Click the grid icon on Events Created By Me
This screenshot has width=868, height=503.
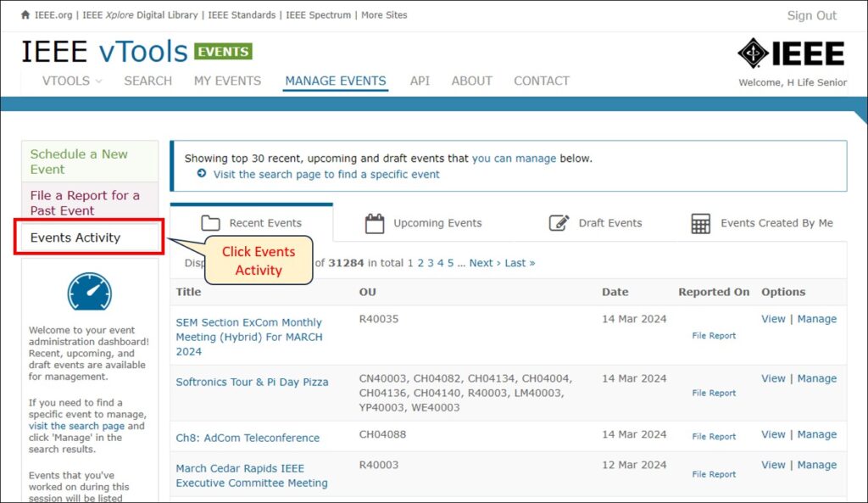point(701,223)
